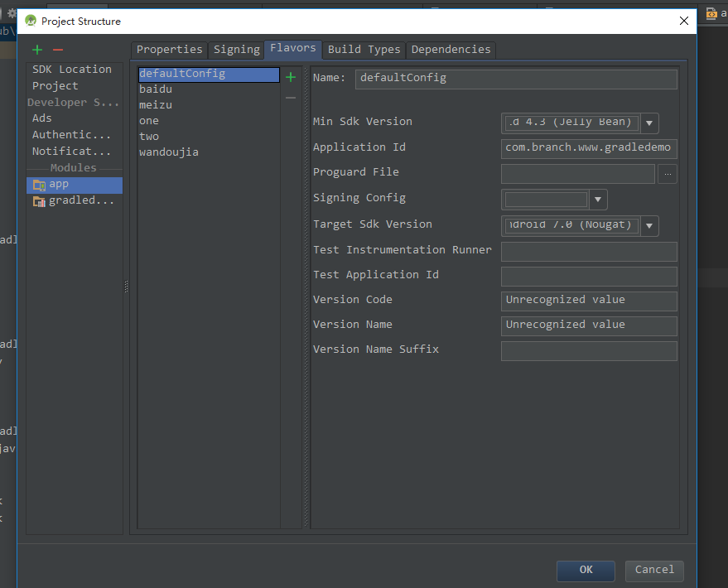
Task: Select the wandoujia flavor
Action: coord(209,152)
